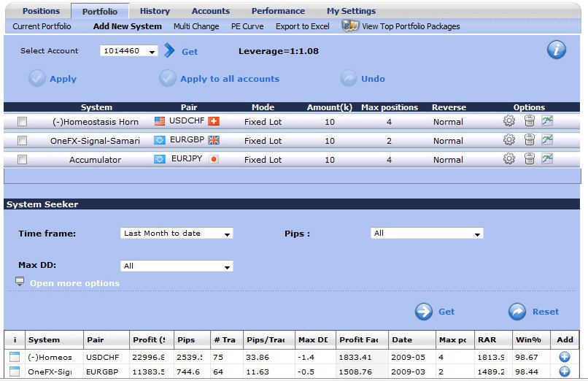Open Performance tab
The image size is (588, 381).
tap(278, 11)
